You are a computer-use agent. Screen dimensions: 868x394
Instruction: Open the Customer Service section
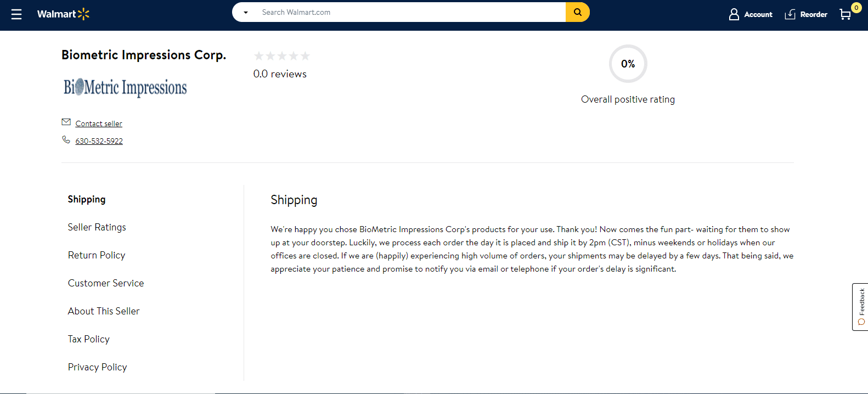point(106,283)
